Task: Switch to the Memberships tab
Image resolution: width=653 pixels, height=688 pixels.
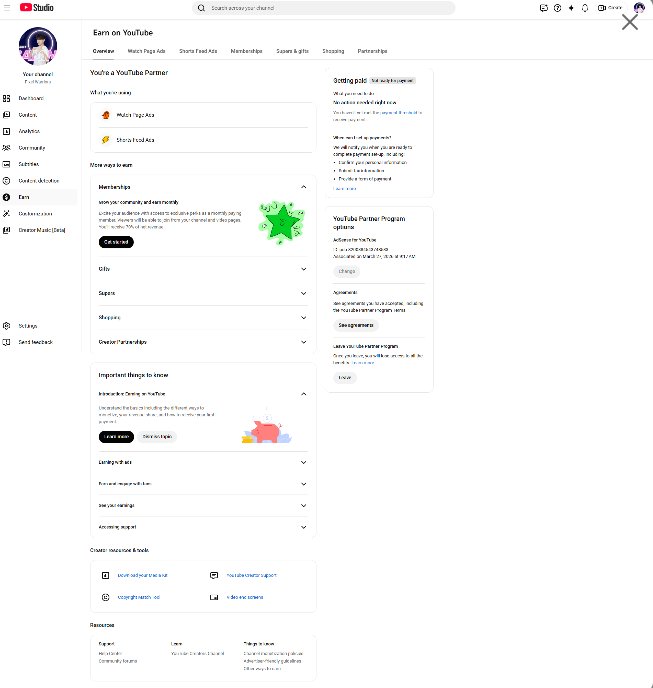Action: (246, 51)
